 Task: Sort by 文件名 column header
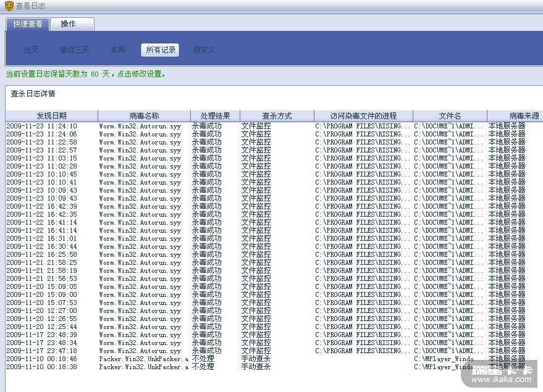click(x=450, y=116)
